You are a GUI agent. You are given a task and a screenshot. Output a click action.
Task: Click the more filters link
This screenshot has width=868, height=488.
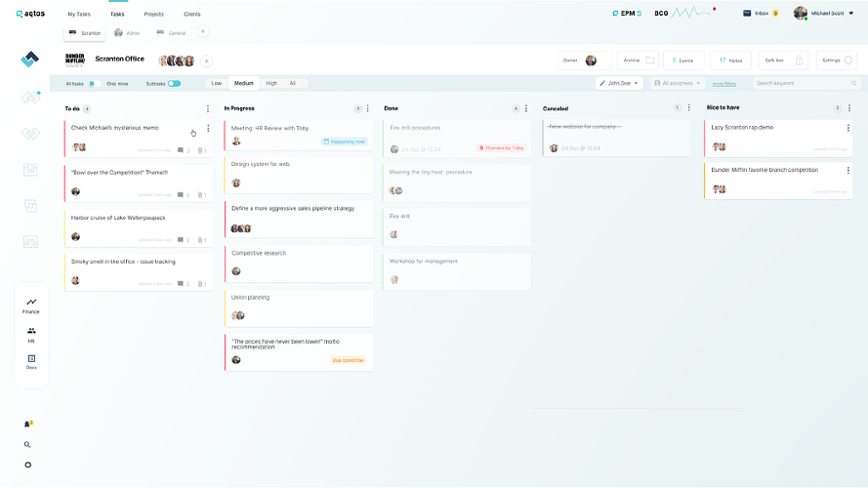coord(724,84)
